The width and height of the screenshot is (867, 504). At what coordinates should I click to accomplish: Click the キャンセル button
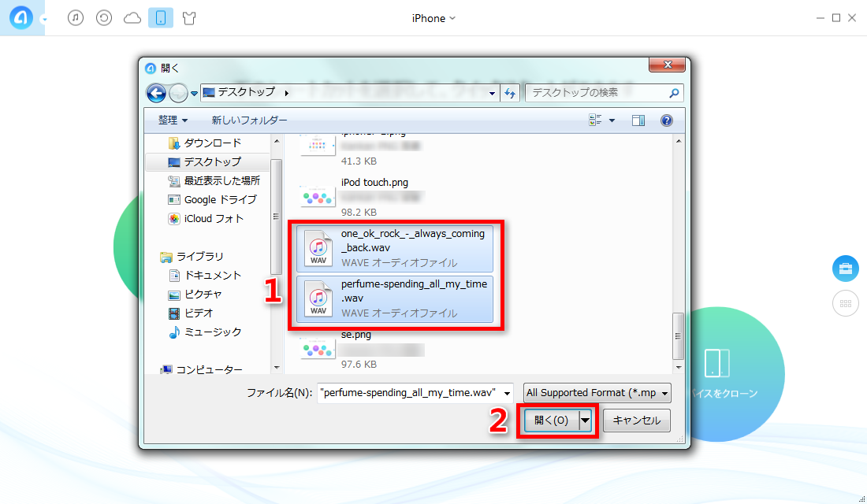click(636, 421)
